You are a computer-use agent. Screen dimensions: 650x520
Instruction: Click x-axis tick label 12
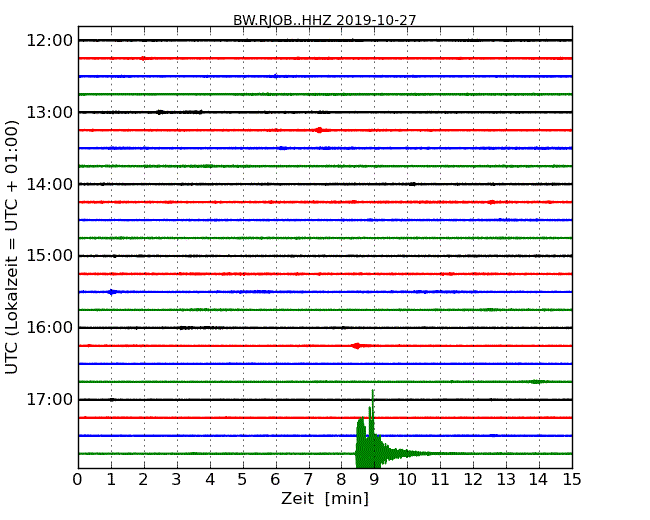click(x=473, y=479)
